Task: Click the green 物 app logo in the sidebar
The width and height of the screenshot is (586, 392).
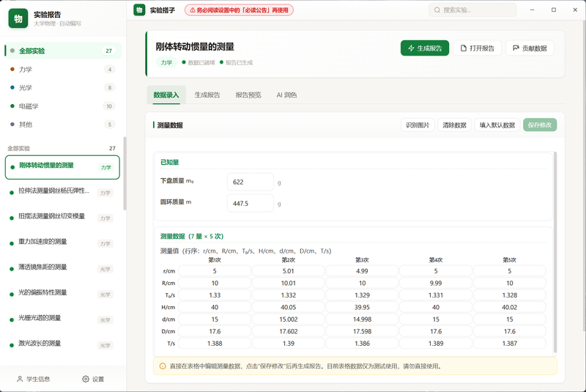Action: (18, 18)
